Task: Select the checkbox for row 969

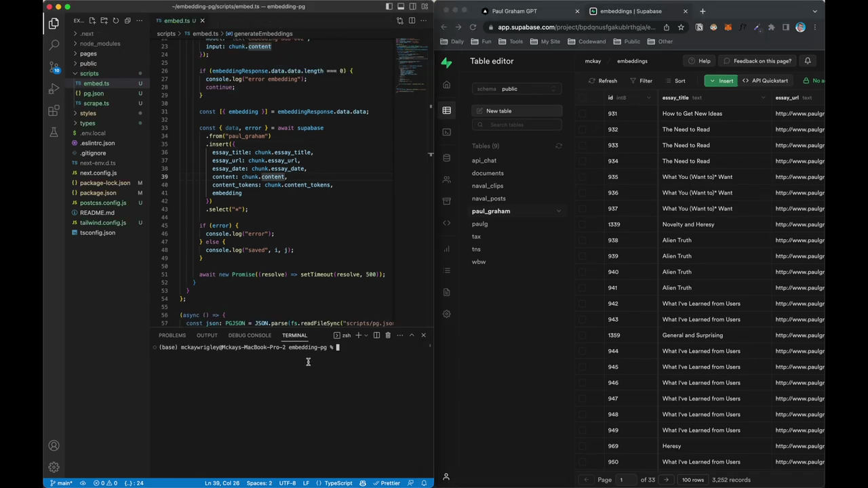Action: click(x=583, y=446)
